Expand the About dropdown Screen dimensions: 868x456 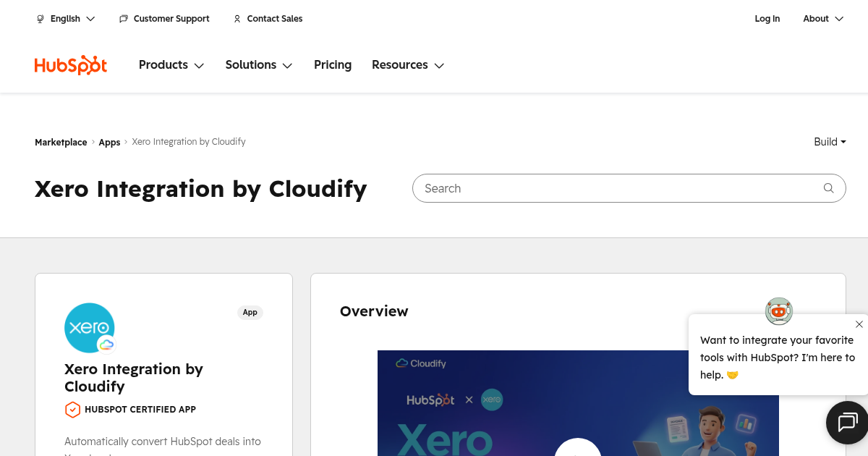[823, 19]
